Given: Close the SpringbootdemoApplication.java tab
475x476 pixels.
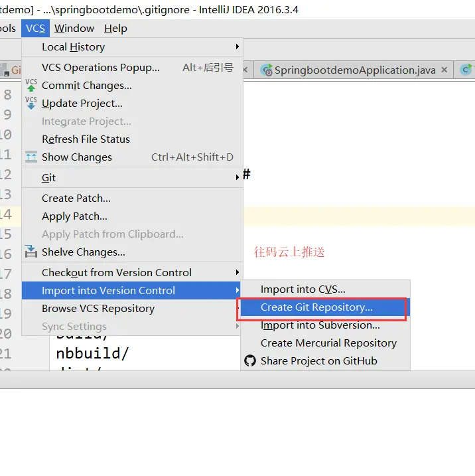Looking at the screenshot, I should point(444,70).
